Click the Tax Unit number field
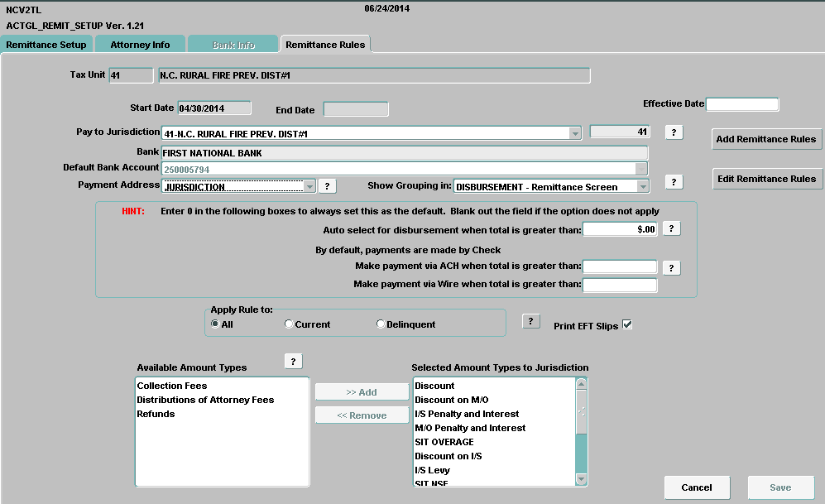The image size is (825, 504). pos(131,75)
